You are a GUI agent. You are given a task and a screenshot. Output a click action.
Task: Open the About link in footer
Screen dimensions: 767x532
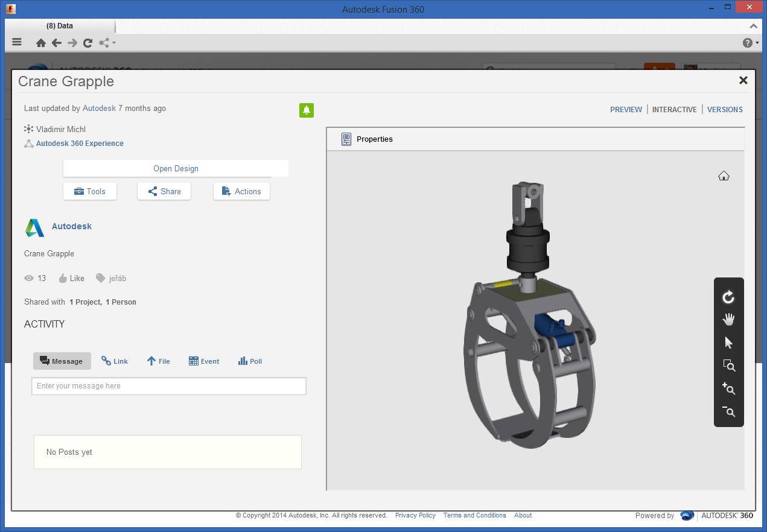[x=523, y=515]
